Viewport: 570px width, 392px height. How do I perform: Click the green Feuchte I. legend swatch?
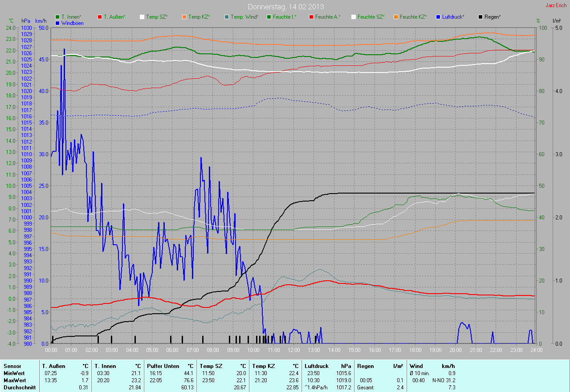point(269,17)
